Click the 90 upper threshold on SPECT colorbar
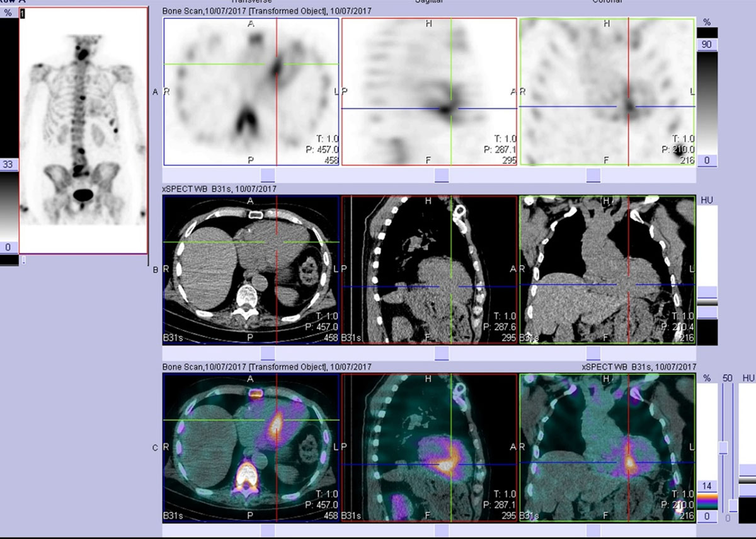 pos(707,44)
